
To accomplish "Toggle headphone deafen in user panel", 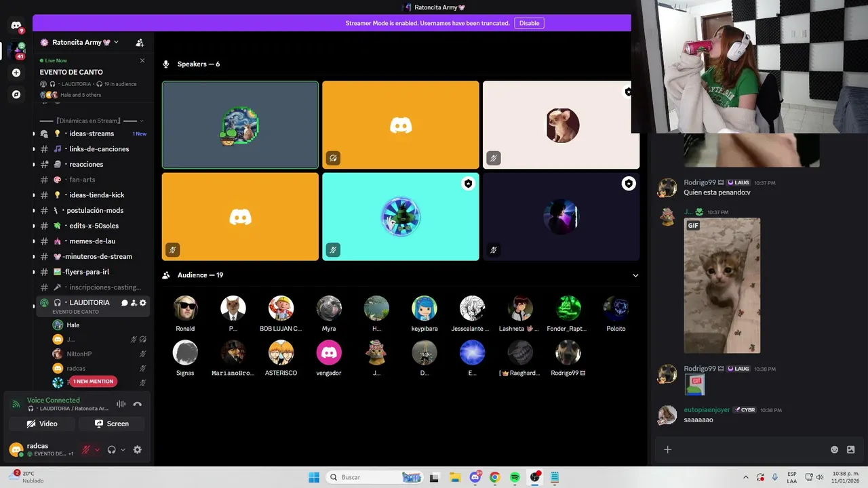I will (x=112, y=449).
